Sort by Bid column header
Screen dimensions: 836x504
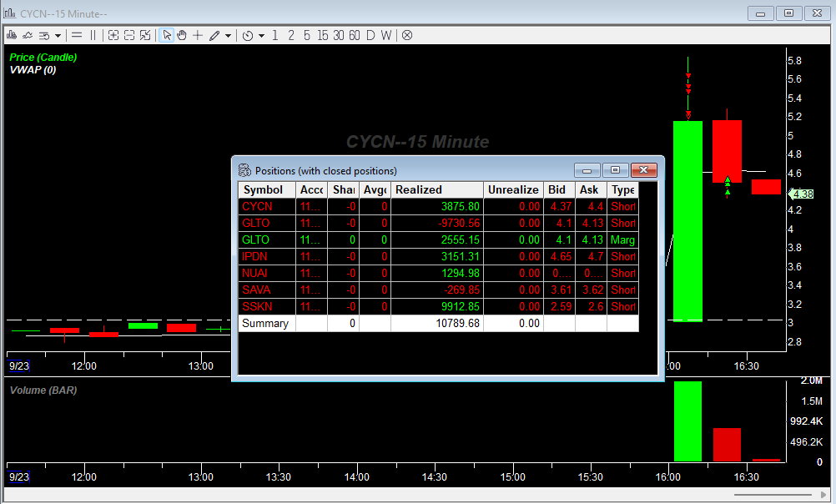[559, 190]
